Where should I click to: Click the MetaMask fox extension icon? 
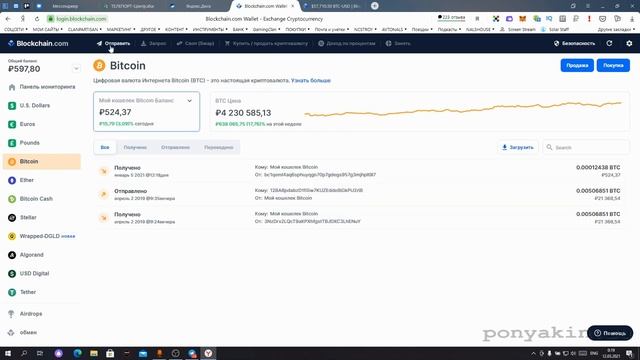[x=522, y=19]
